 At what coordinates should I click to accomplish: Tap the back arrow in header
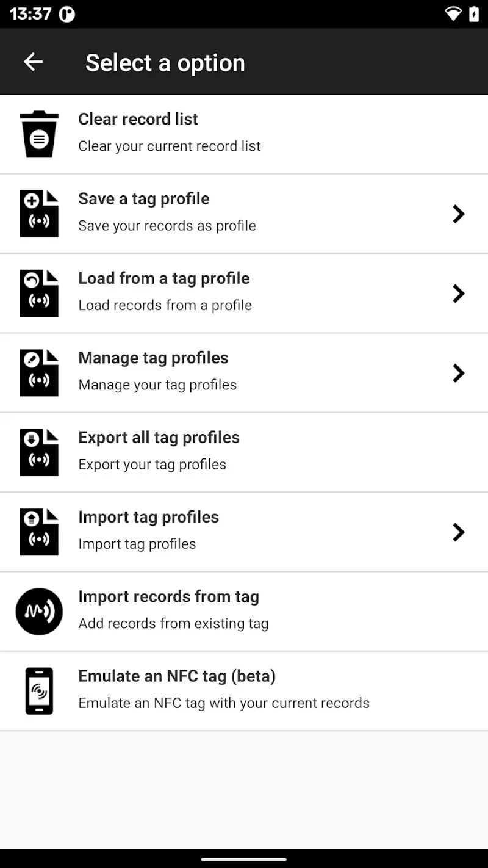point(34,62)
